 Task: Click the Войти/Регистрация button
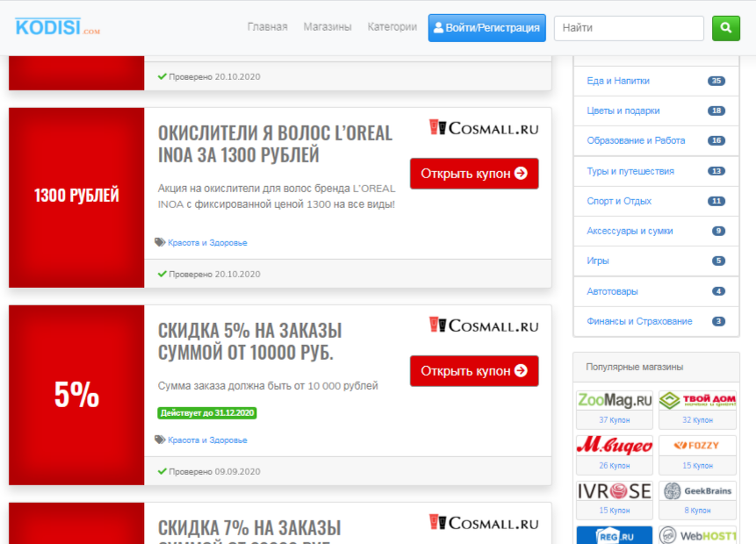click(x=487, y=28)
